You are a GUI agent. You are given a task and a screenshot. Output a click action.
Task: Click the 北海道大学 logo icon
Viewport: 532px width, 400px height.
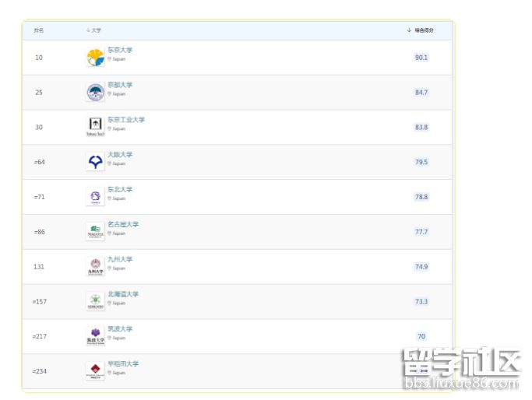click(x=95, y=302)
